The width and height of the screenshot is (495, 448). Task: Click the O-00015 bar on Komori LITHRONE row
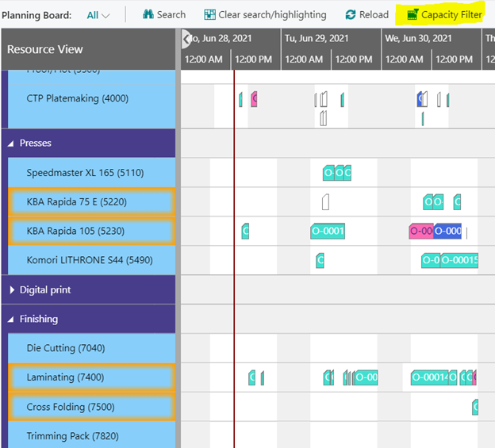pyautogui.click(x=459, y=260)
